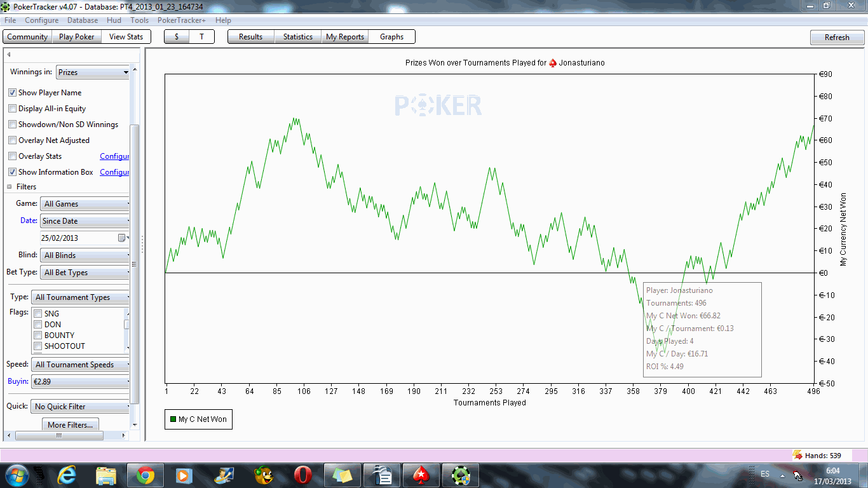Screen dimensions: 868x488
Task: Select the View Stats tab
Action: click(126, 37)
